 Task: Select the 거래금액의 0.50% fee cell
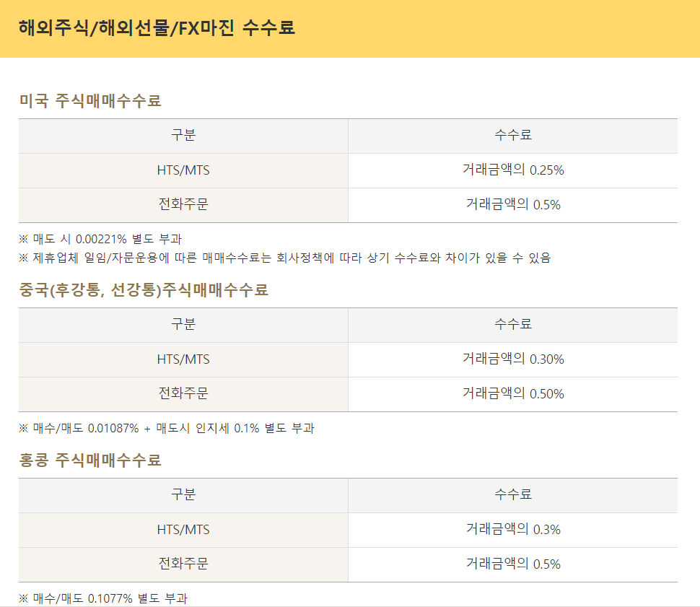coord(513,393)
